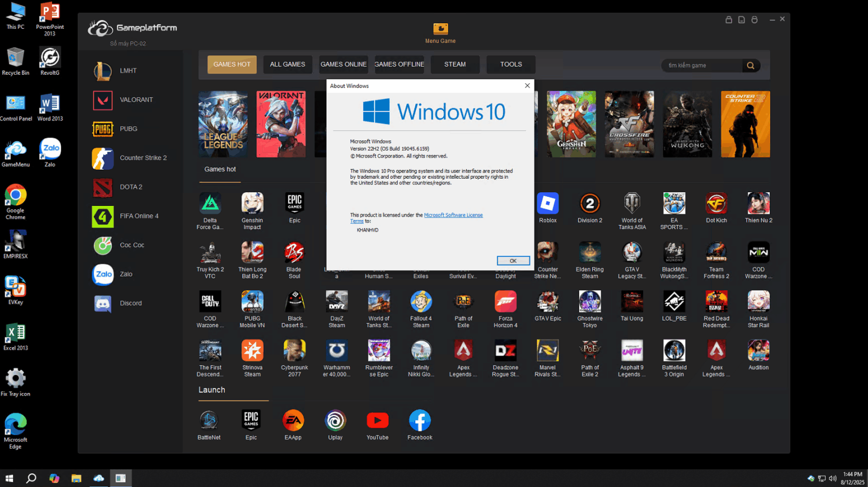Close the About Windows dialog

[527, 86]
